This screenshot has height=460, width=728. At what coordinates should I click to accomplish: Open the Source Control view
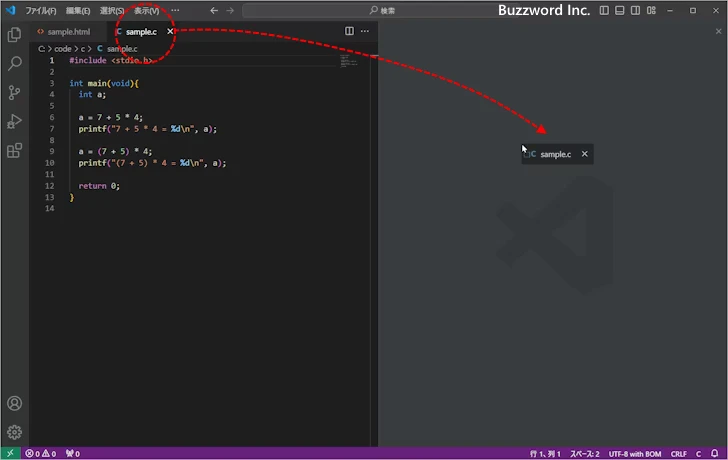coord(14,92)
